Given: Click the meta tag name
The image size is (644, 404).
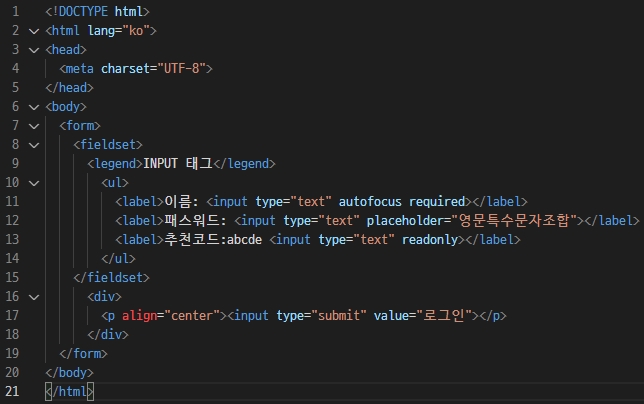Looking at the screenshot, I should [80, 69].
